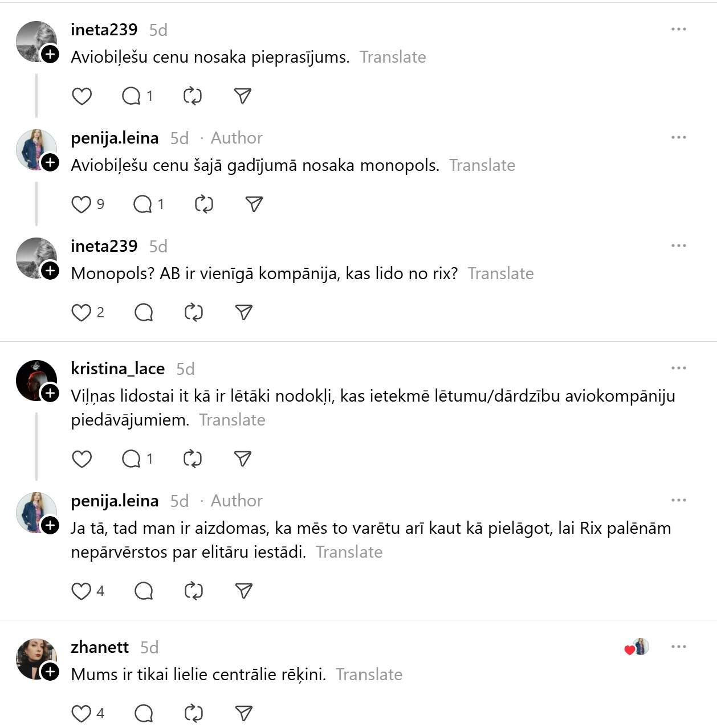The height and width of the screenshot is (728, 717).
Task: Like zhanett's comment about centrālie rēķini
Action: coord(81,713)
